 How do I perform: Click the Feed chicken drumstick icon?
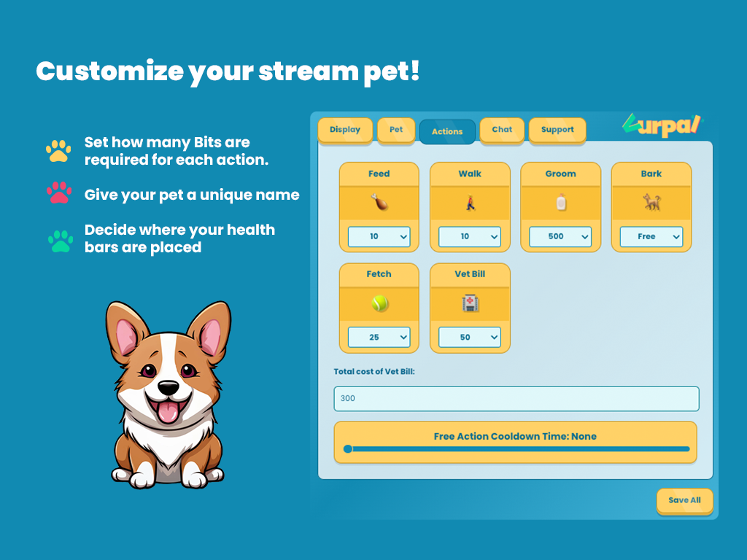[x=379, y=203]
